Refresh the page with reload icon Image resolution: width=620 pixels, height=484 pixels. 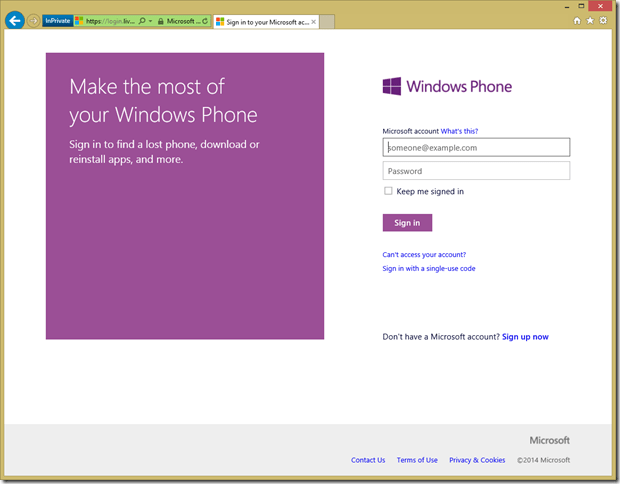pyautogui.click(x=205, y=21)
